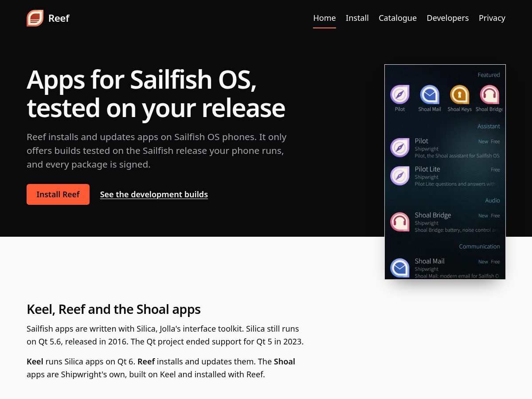Image resolution: width=532 pixels, height=399 pixels.
Task: Click the Shoal Bridge title in Audio list
Action: pyautogui.click(x=433, y=215)
